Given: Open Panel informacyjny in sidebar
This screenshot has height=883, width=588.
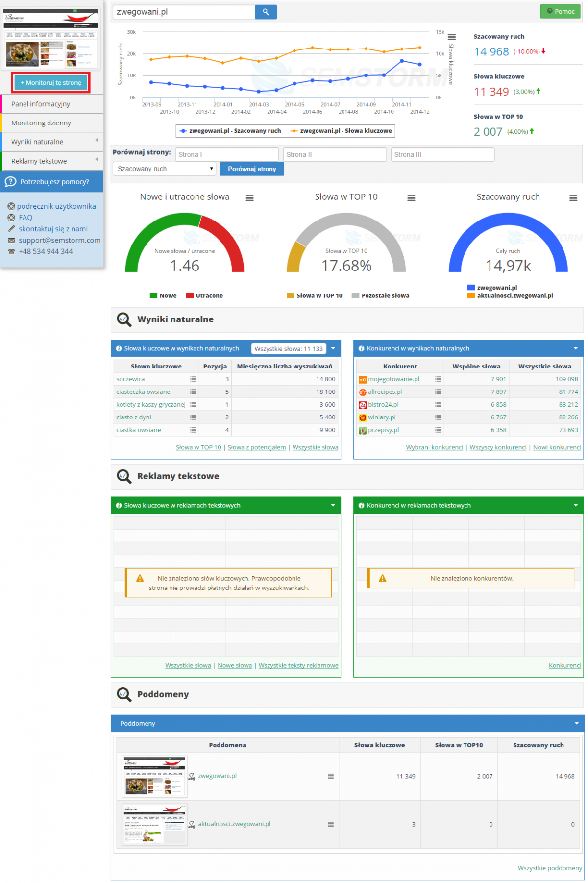Looking at the screenshot, I should coord(52,104).
